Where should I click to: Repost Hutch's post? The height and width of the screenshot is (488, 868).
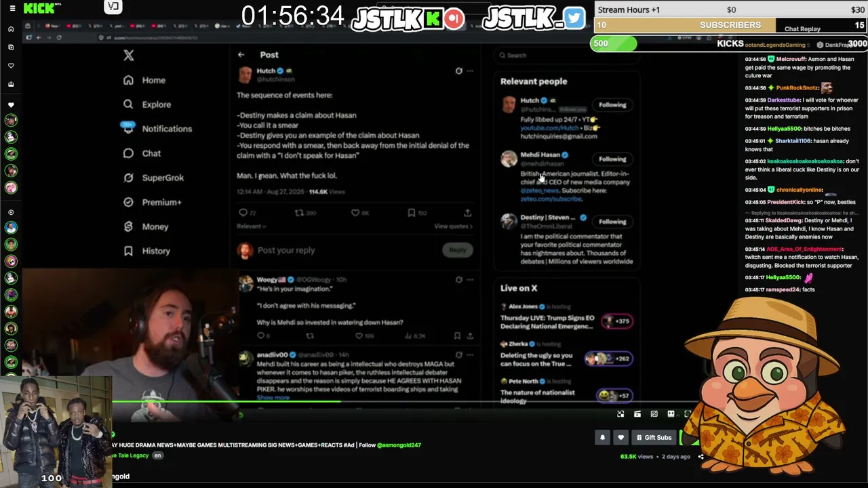point(299,213)
